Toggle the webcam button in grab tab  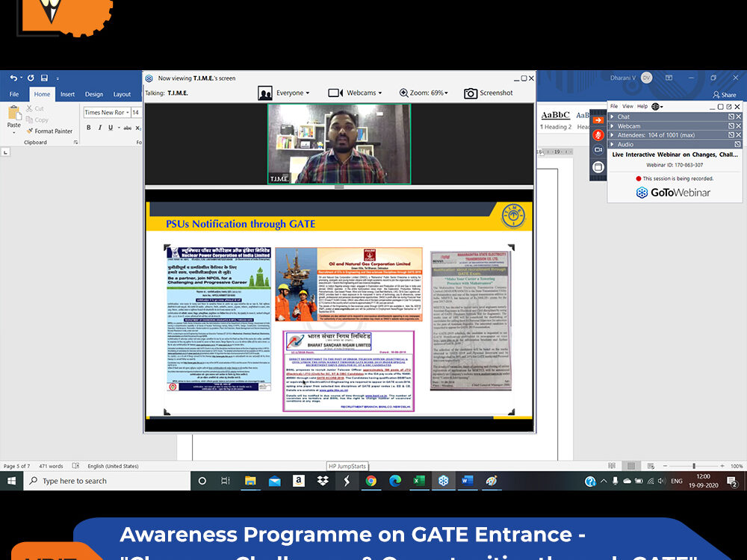tap(598, 149)
